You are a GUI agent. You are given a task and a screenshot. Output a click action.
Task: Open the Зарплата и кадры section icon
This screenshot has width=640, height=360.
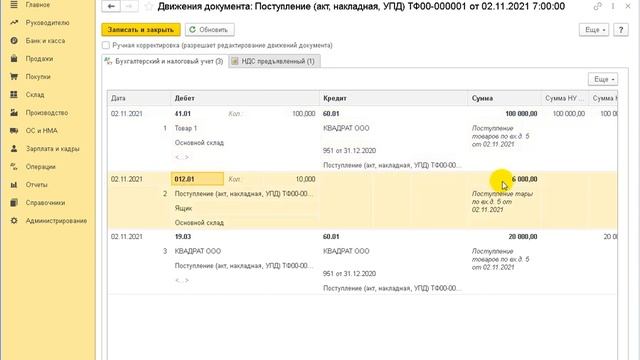(14, 149)
